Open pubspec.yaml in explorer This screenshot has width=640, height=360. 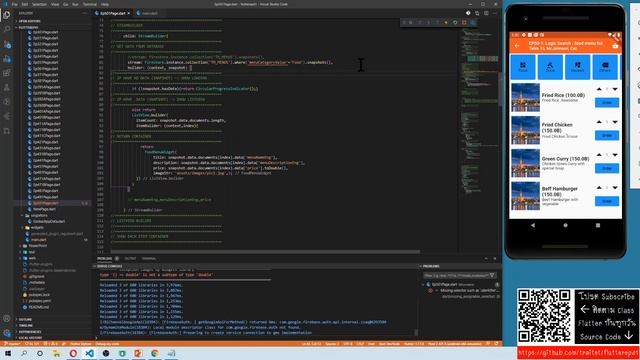pos(40,301)
